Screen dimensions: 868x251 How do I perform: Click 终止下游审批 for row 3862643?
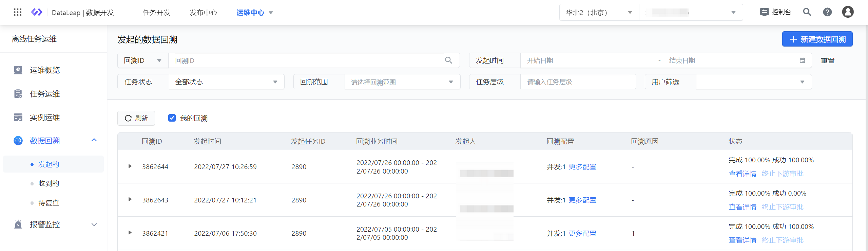(783, 207)
